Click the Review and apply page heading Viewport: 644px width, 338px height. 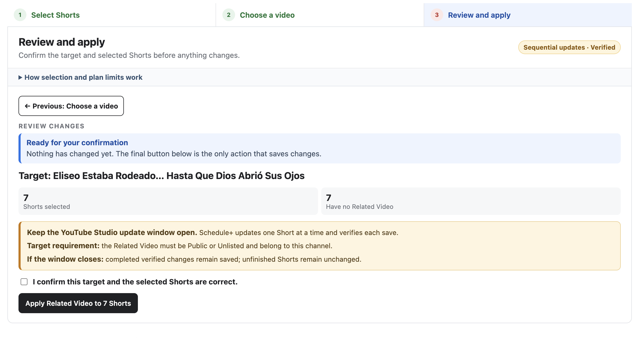pos(62,42)
